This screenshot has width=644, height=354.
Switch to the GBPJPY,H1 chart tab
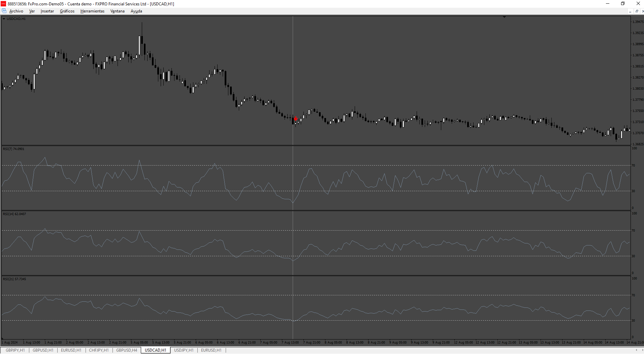(15, 350)
